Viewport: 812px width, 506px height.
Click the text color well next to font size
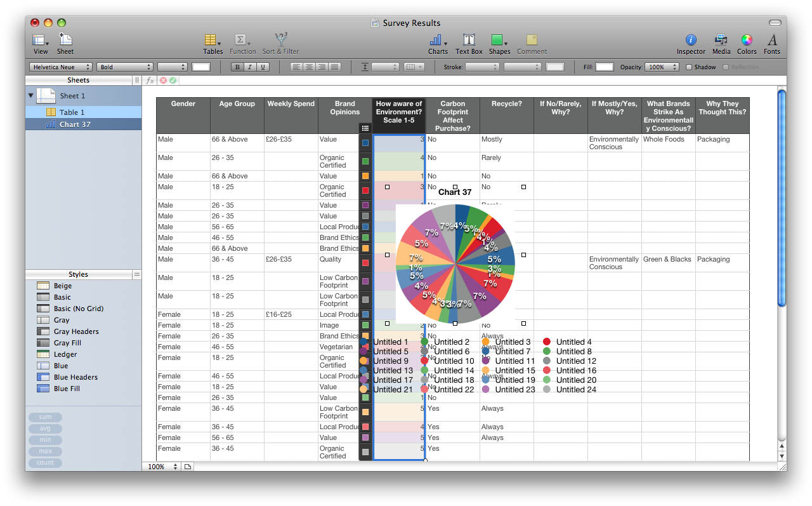201,67
